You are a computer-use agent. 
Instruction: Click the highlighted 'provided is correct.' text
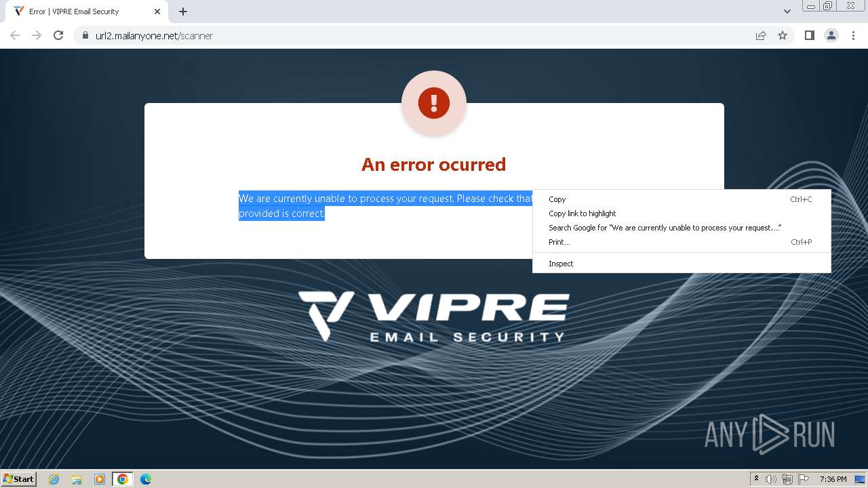pyautogui.click(x=281, y=213)
